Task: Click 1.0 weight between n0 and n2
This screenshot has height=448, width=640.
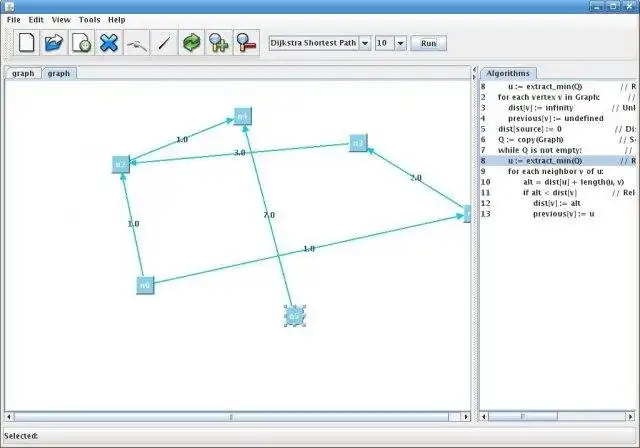Action: [133, 224]
